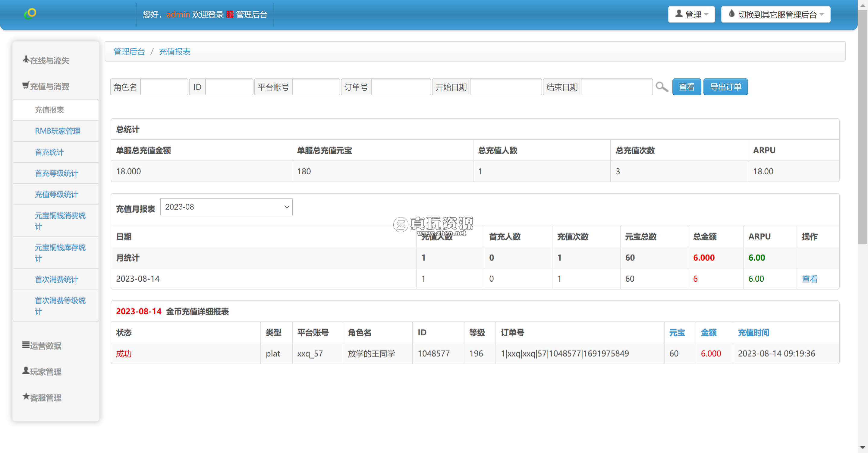Click order number 1|xxq|xxq|57|1048577|1691975849
868x453 pixels.
tap(565, 353)
